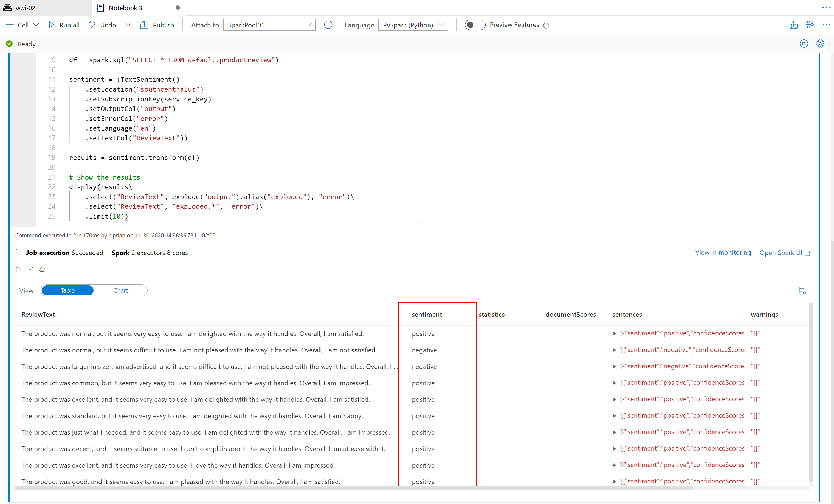Expand the Cell dropdown arrow

36,25
